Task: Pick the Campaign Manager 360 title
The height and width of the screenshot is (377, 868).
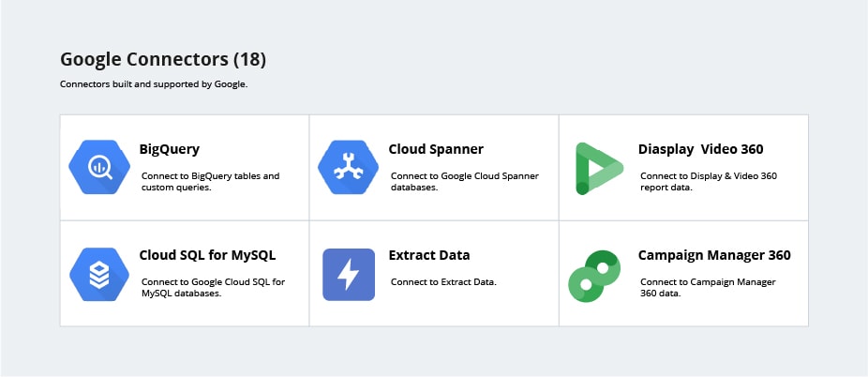Action: point(714,255)
